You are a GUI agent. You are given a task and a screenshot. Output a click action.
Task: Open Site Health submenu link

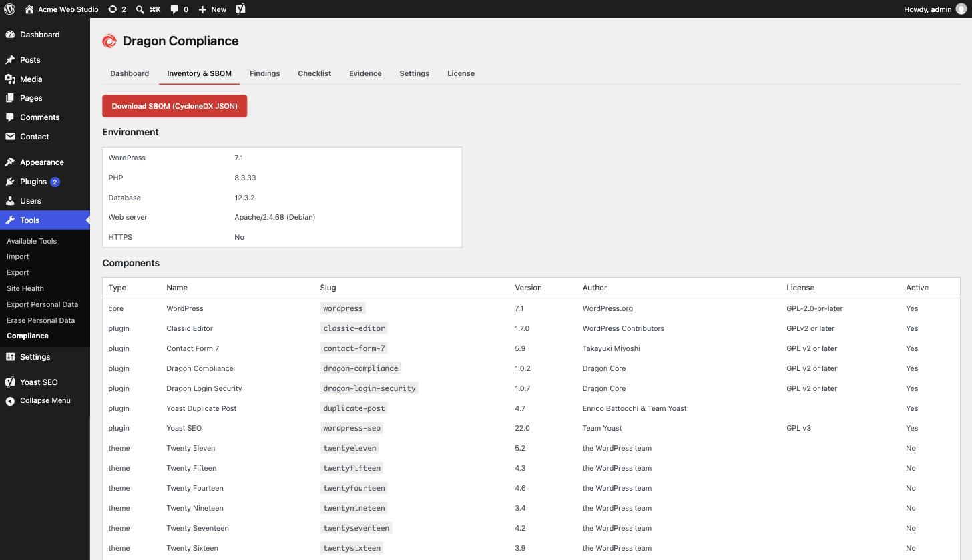pos(25,288)
